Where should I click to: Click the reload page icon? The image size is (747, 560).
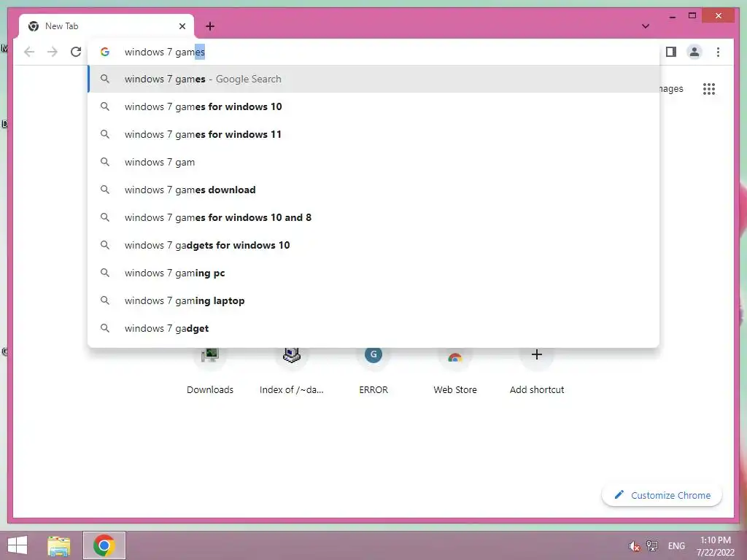[x=76, y=52]
